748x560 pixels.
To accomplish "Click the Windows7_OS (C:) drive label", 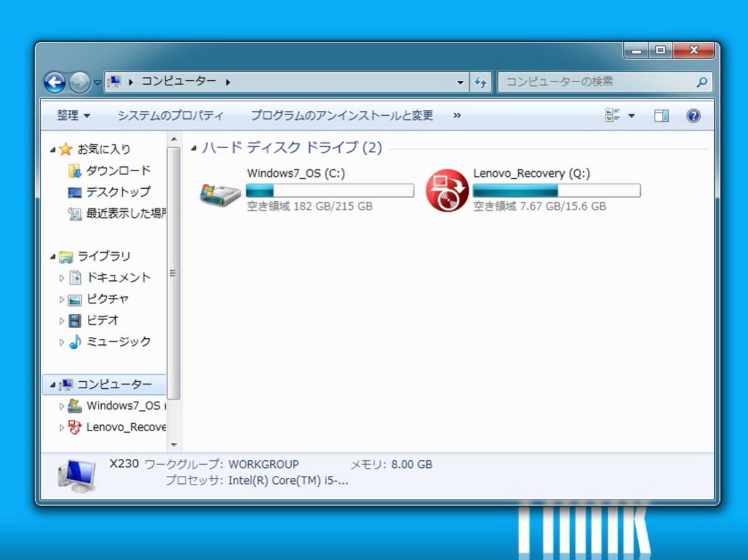I will pos(296,173).
